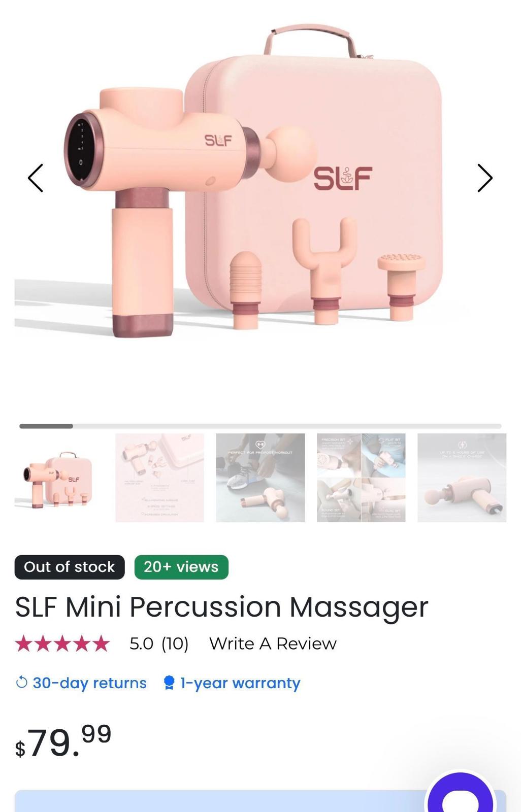Advance to the next product image arrow
This screenshot has width=521, height=812.
tap(485, 178)
